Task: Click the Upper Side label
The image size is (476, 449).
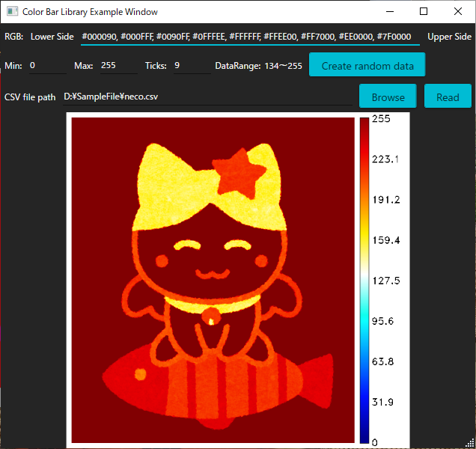Action: pos(449,37)
